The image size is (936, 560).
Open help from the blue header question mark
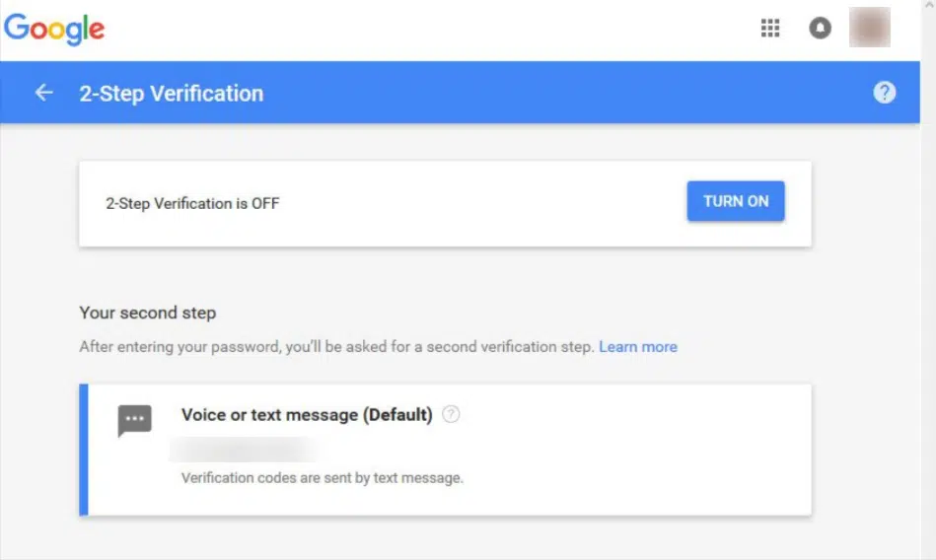tap(884, 93)
